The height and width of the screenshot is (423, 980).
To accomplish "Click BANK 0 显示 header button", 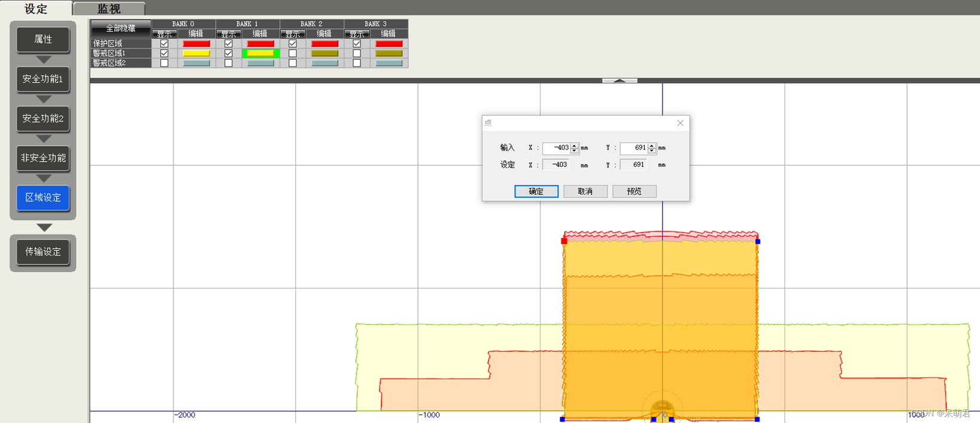I will click(x=164, y=34).
